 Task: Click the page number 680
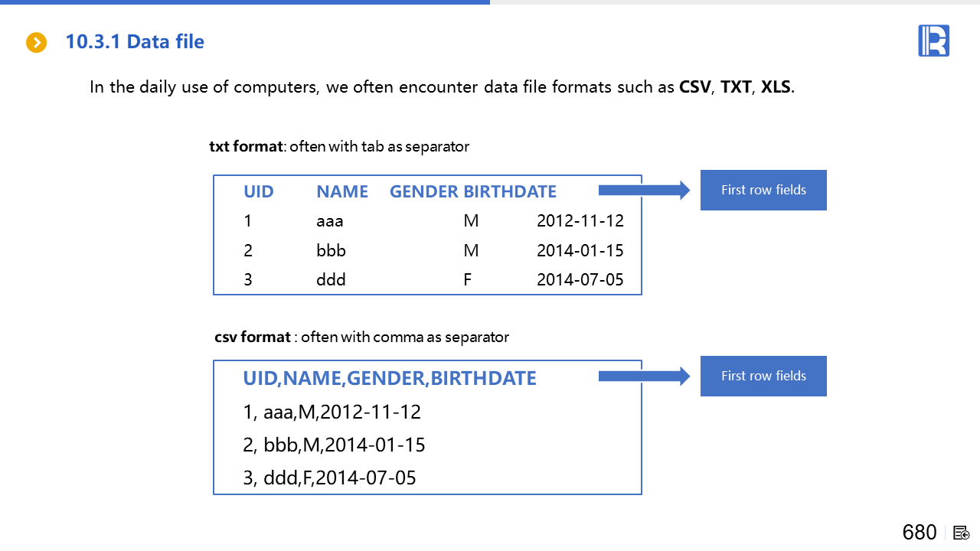tap(920, 533)
